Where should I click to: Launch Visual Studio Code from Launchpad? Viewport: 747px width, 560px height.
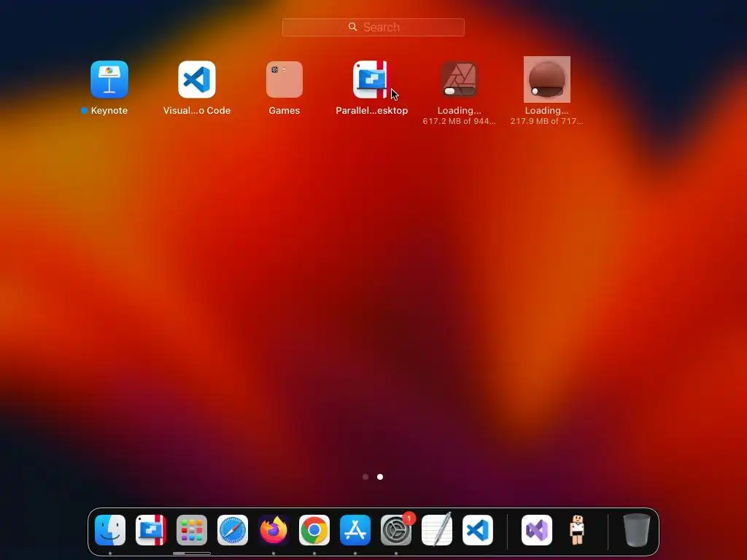click(x=197, y=79)
